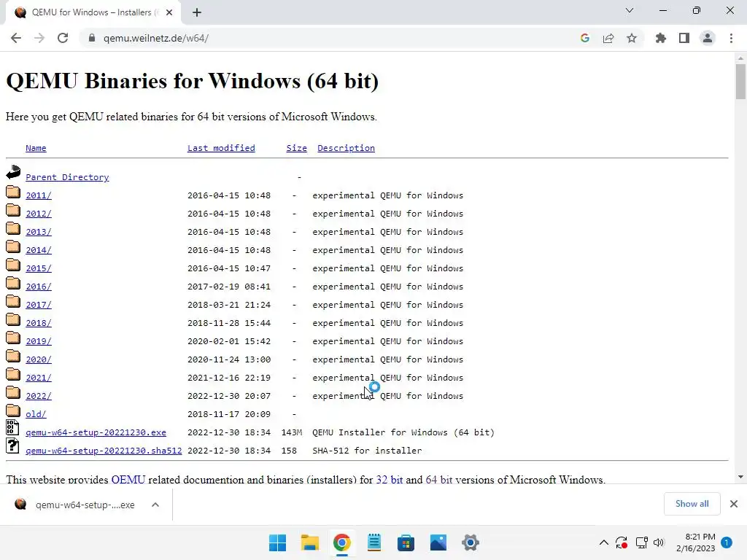This screenshot has width=747, height=560.
Task: Click Show all downloads button
Action: pos(692,504)
